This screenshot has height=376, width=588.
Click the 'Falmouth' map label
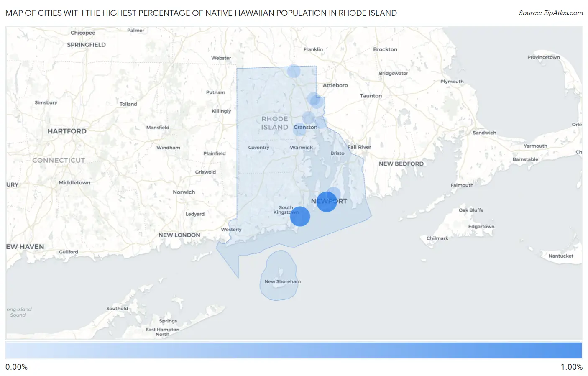[x=462, y=185]
